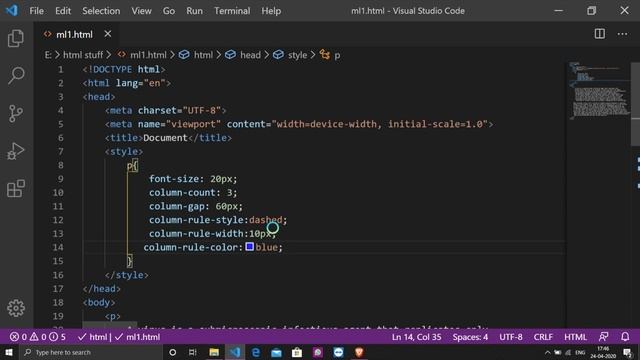This screenshot has height=360, width=640.
Task: Open the Help menu
Action: [x=271, y=11]
